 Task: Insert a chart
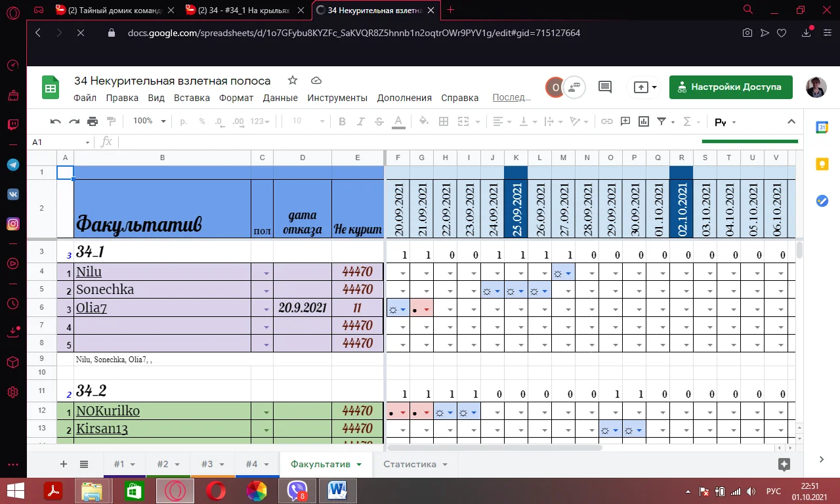[644, 121]
